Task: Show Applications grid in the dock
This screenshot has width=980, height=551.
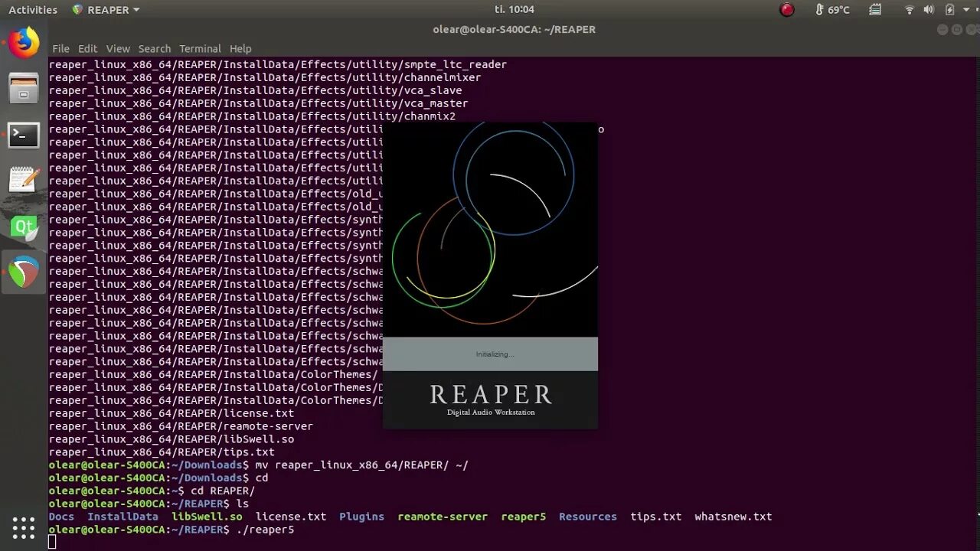Action: coord(24,528)
